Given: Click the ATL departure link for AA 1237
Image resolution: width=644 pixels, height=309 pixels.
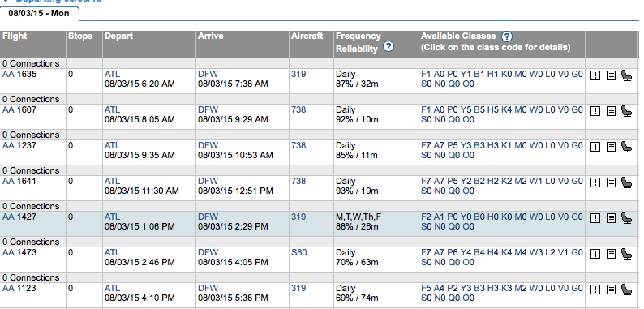Looking at the screenshot, I should pos(112,146).
